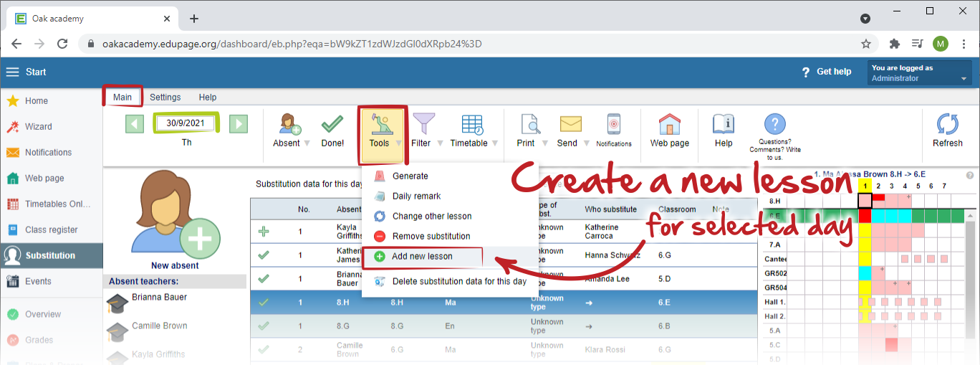Click the Done! checkmark icon

pos(332,125)
